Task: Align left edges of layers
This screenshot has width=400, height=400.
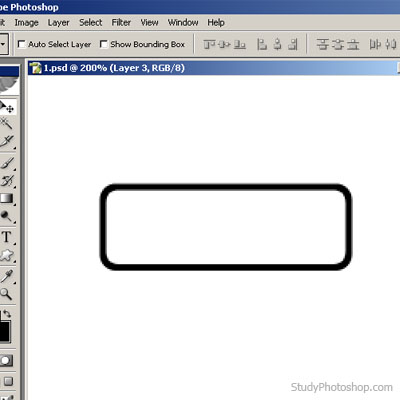Action: (x=262, y=44)
